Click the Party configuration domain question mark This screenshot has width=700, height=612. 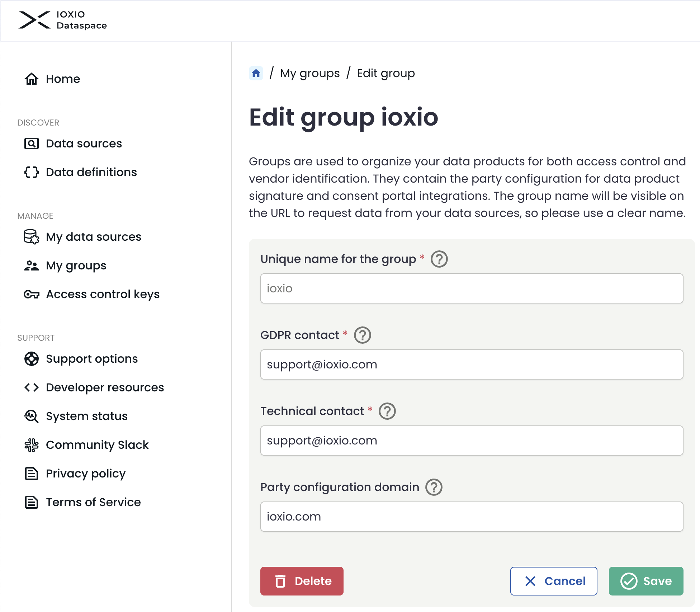pyautogui.click(x=434, y=487)
